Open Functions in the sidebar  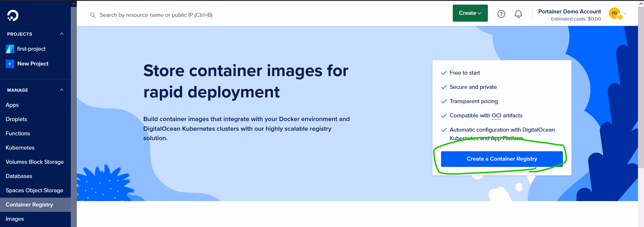tap(18, 133)
